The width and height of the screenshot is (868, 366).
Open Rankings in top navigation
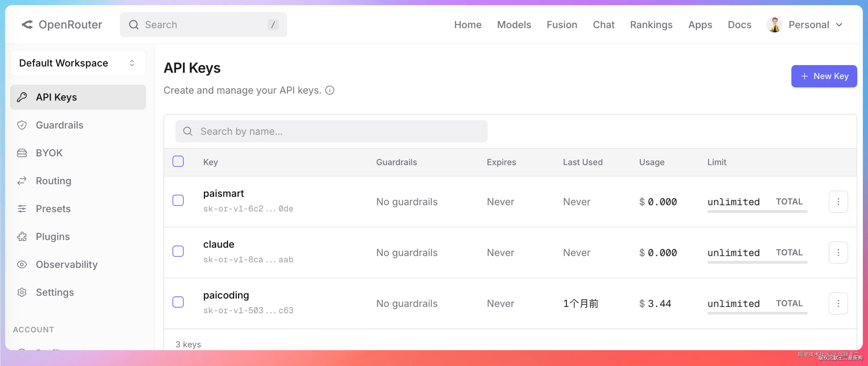[651, 25]
